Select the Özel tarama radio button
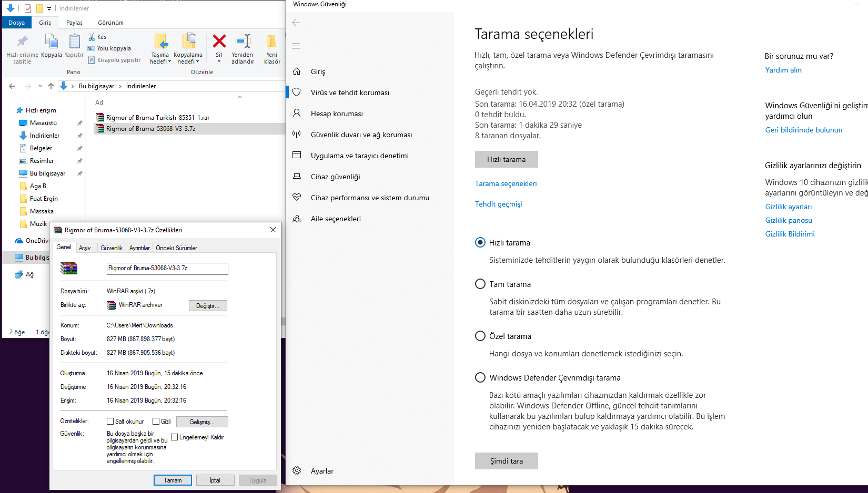This screenshot has width=868, height=493. [480, 336]
